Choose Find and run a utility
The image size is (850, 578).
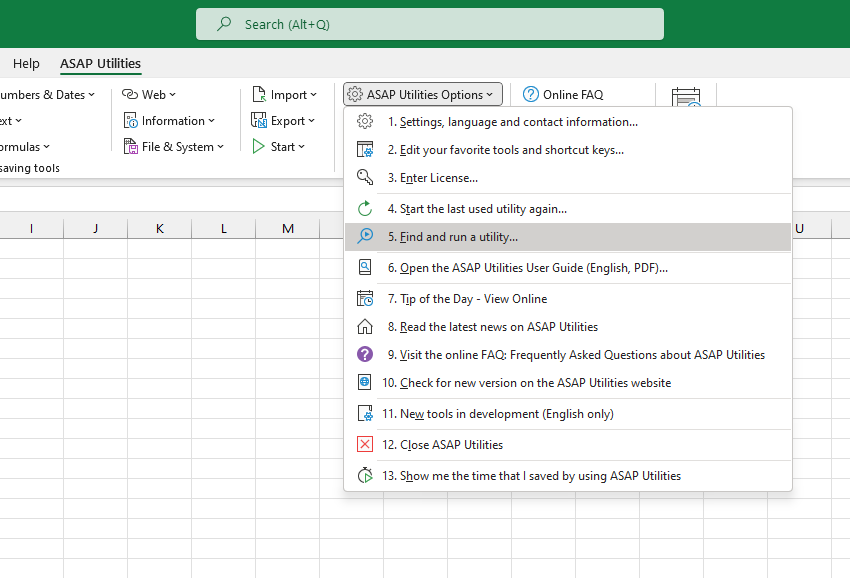[568, 237]
